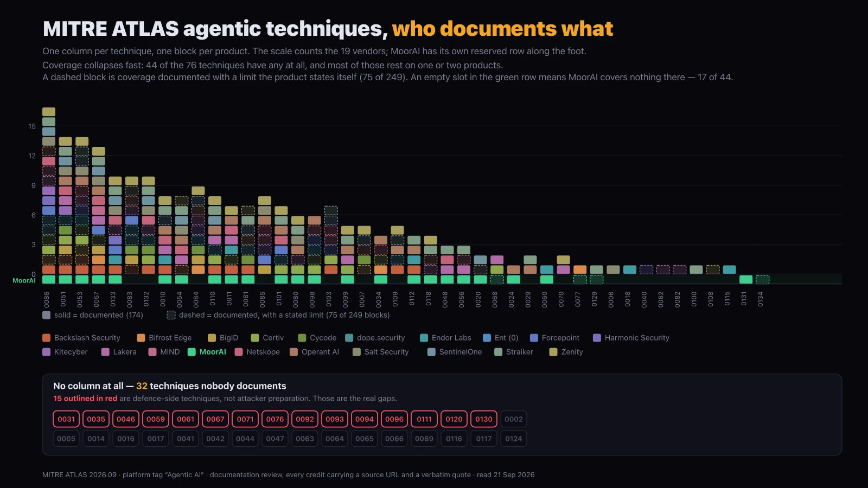Screen dimensions: 868x488
Task: Select the 0133 technique label on x-axis
Action: 113,299
